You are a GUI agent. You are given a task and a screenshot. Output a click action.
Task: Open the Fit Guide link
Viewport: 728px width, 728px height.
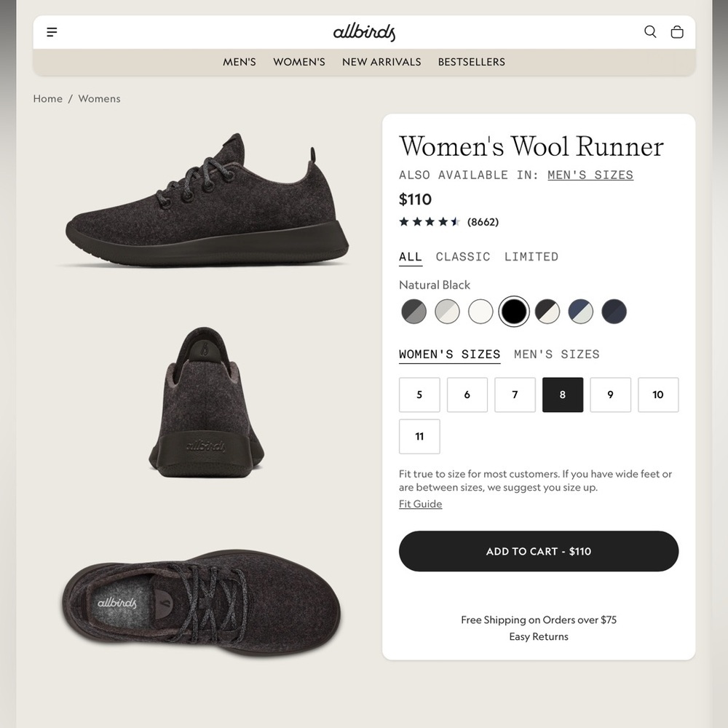coord(420,504)
